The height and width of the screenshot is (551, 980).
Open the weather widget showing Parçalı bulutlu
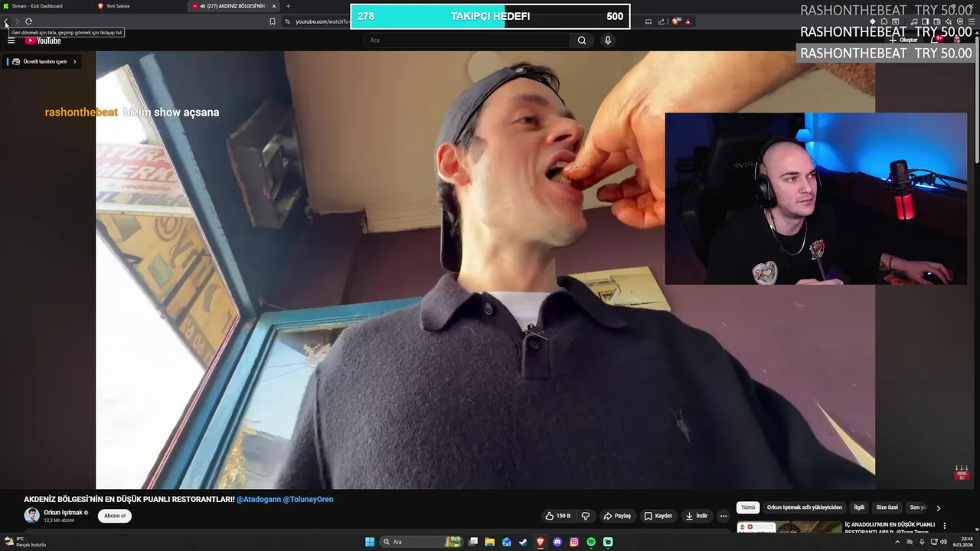(x=24, y=542)
